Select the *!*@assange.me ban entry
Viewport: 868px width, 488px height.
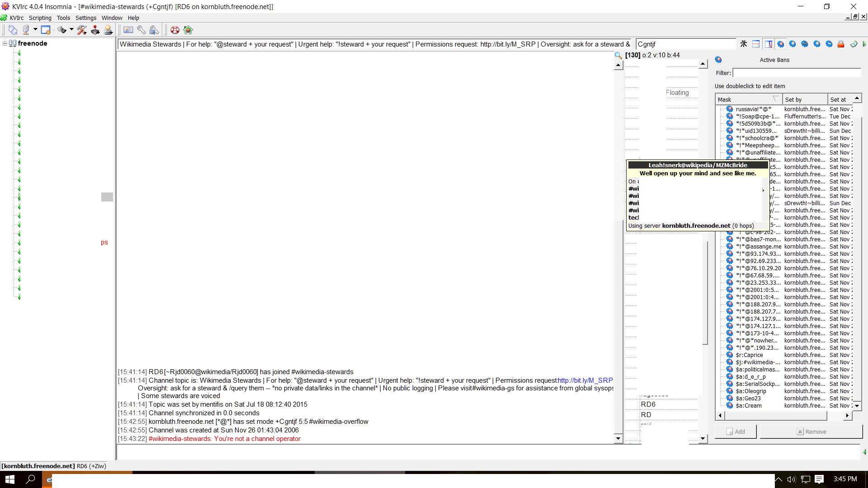point(759,246)
